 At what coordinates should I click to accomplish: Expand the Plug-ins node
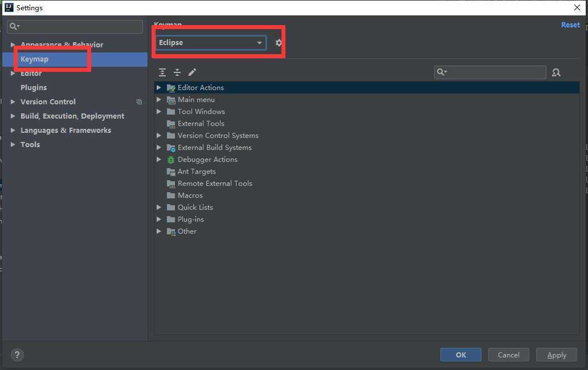click(158, 219)
